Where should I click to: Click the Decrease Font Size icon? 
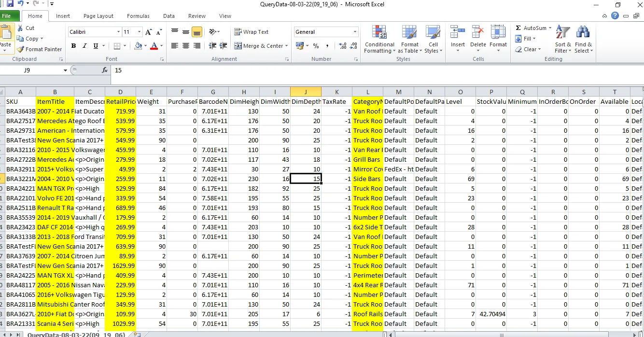[x=159, y=32]
